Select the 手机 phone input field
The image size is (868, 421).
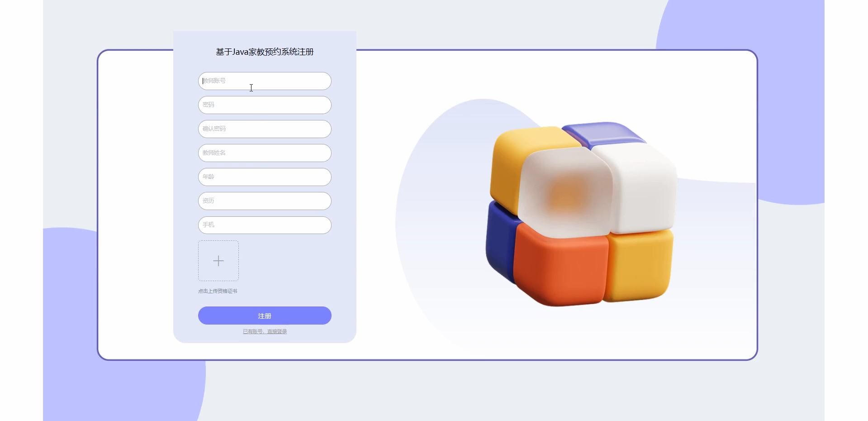265,225
